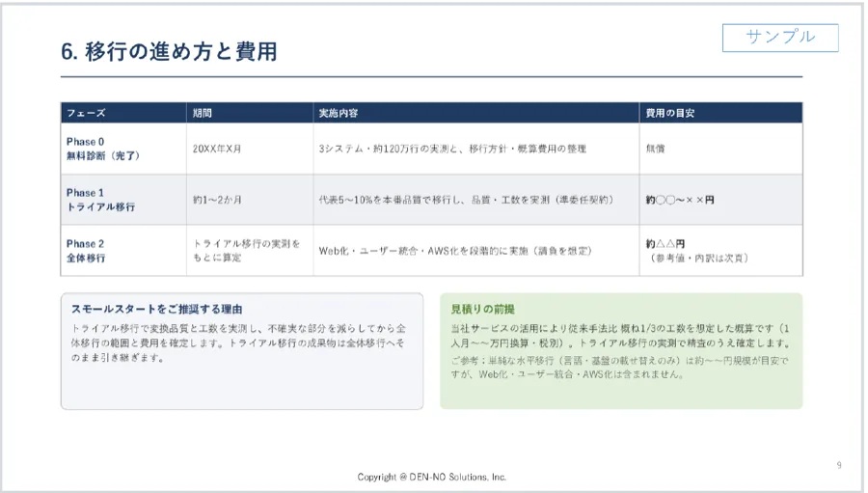Select the Phase 1 トライアル移行 cell

123,200
